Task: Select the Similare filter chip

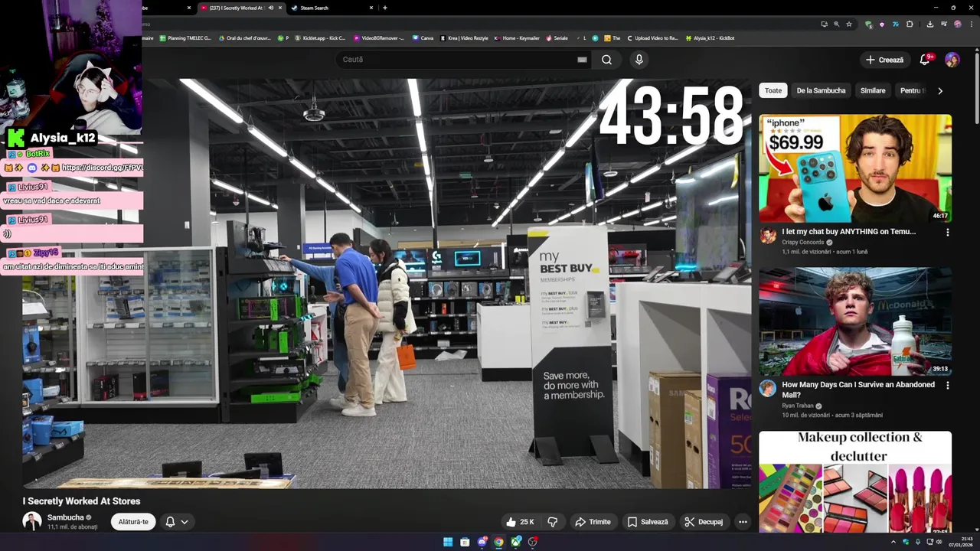Action: point(873,90)
